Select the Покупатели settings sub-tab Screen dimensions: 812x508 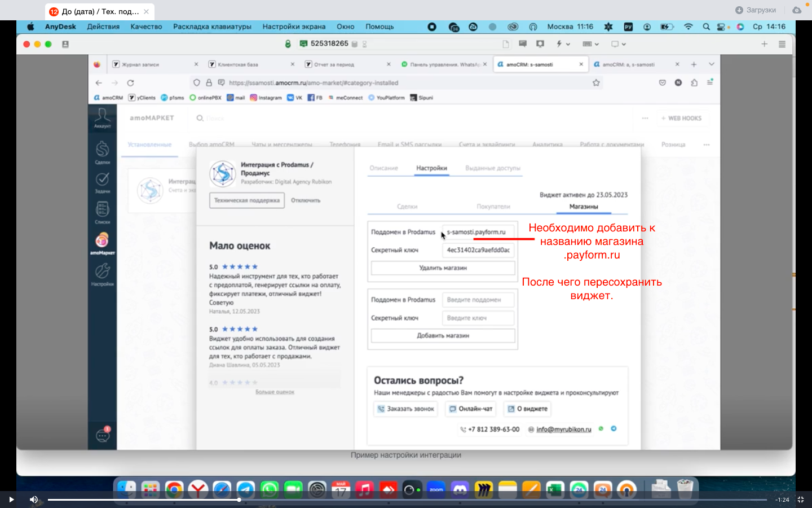click(493, 207)
